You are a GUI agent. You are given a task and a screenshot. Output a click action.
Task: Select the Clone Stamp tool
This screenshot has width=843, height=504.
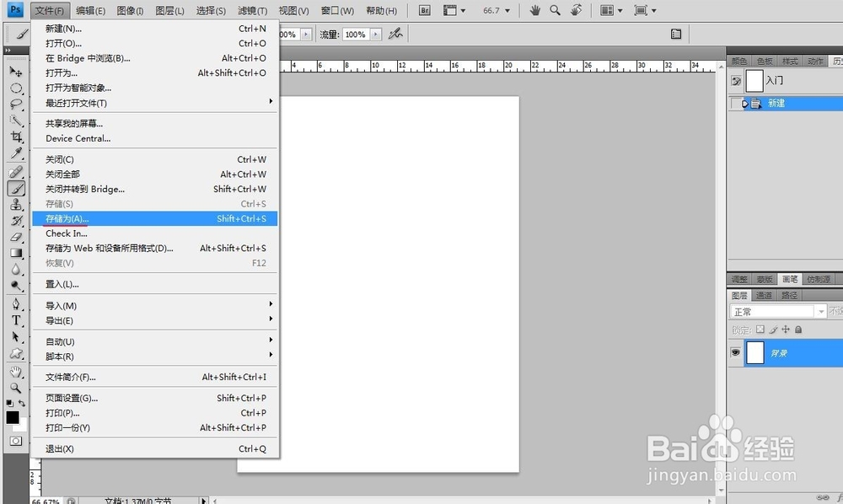16,205
